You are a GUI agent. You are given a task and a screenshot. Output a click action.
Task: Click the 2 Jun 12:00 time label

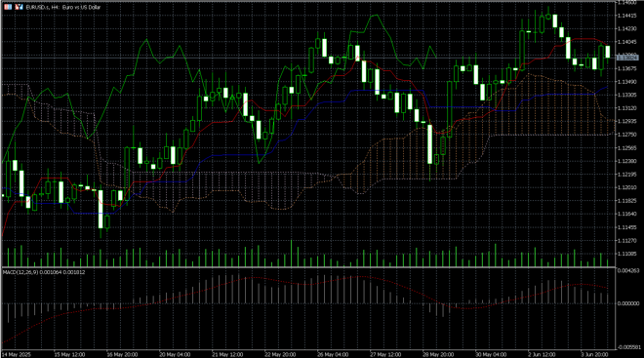(x=542, y=354)
